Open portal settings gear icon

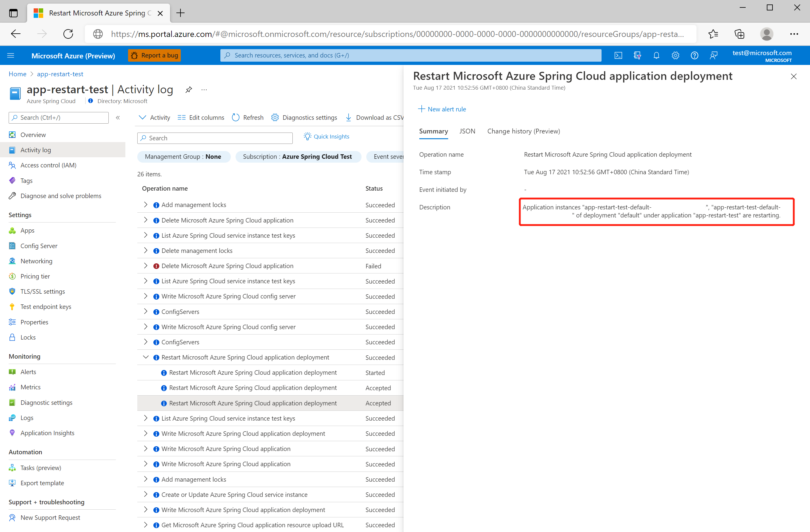[x=675, y=55]
